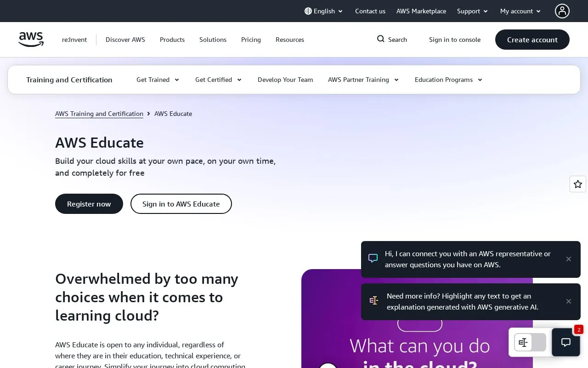
Task: Click the red 2 notification badge
Action: click(579, 329)
